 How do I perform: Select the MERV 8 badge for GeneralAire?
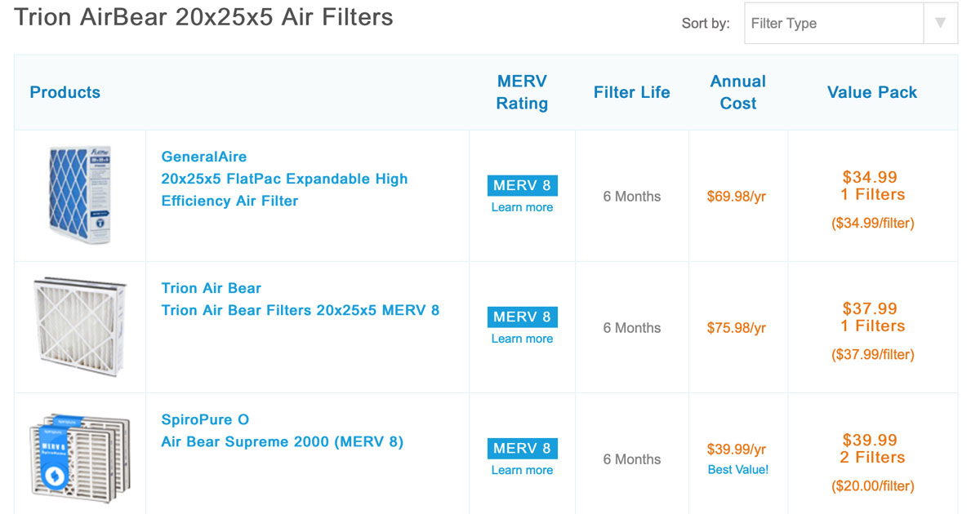point(522,185)
